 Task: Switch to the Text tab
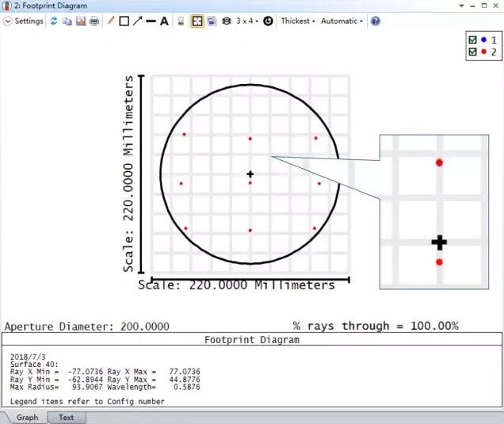point(67,418)
